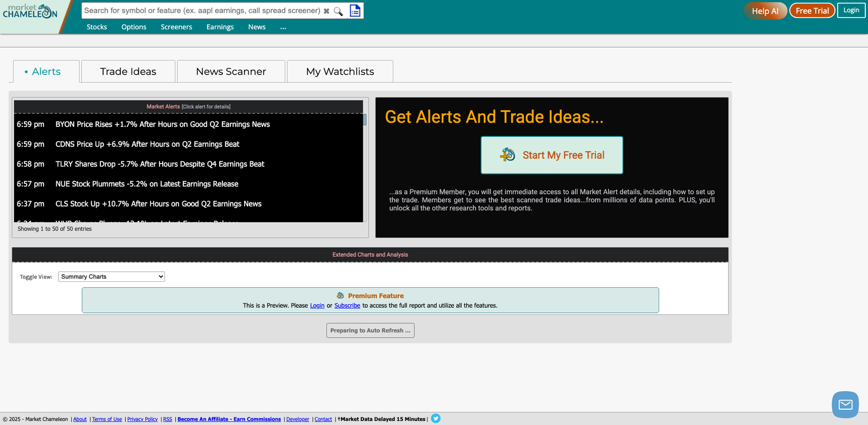
Task: Focus the symbol or feature search field
Action: pyautogui.click(x=202, y=11)
